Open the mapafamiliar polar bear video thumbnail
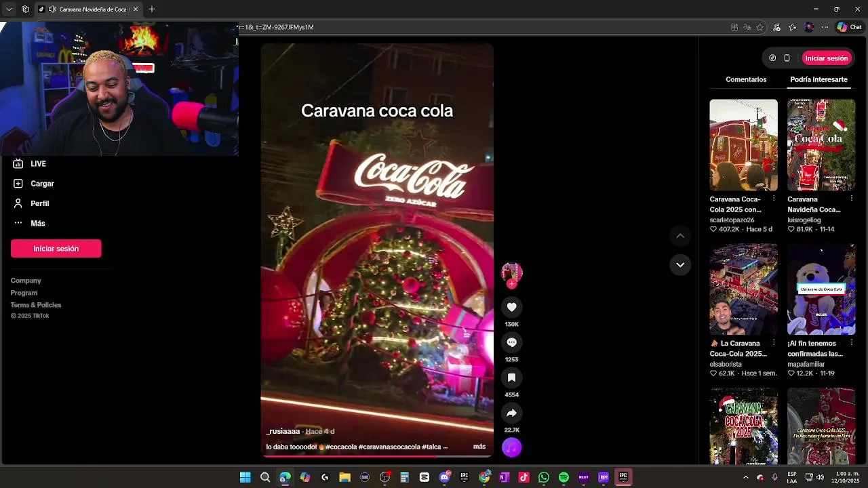Image resolution: width=868 pixels, height=488 pixels. (821, 289)
